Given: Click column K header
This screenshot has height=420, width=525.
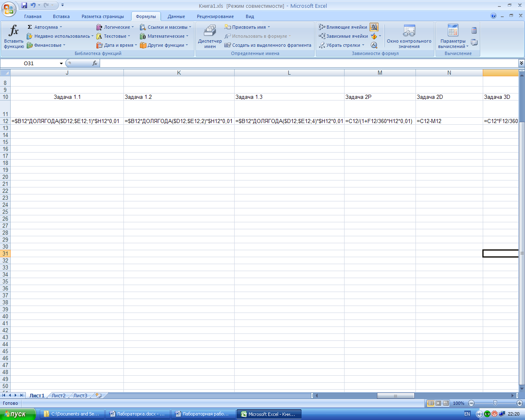Looking at the screenshot, I should (179, 73).
